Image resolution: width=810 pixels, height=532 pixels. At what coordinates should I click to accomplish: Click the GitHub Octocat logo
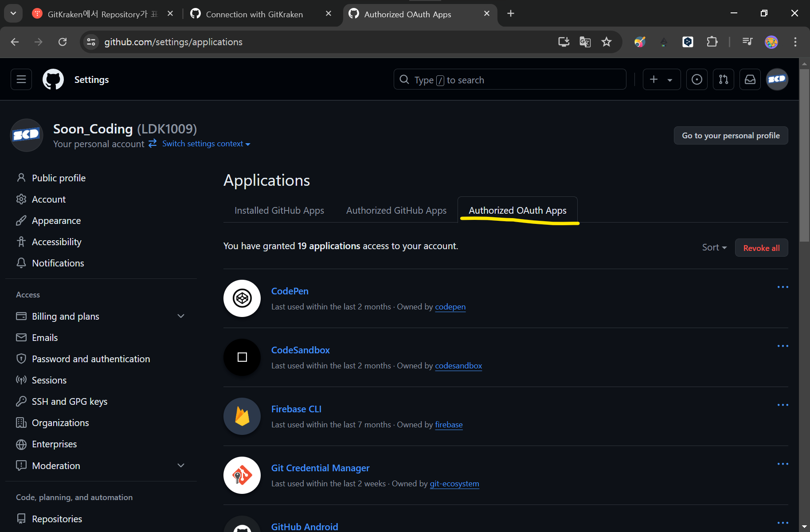tap(53, 79)
